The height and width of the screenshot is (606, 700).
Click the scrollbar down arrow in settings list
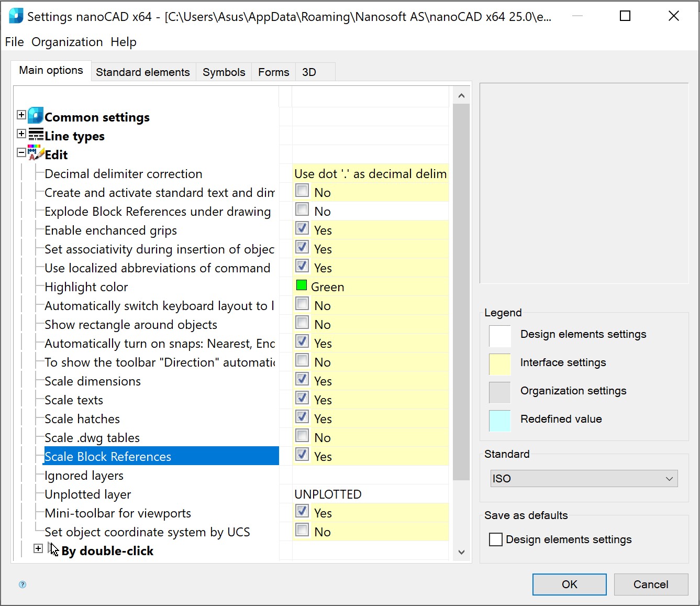click(x=461, y=552)
